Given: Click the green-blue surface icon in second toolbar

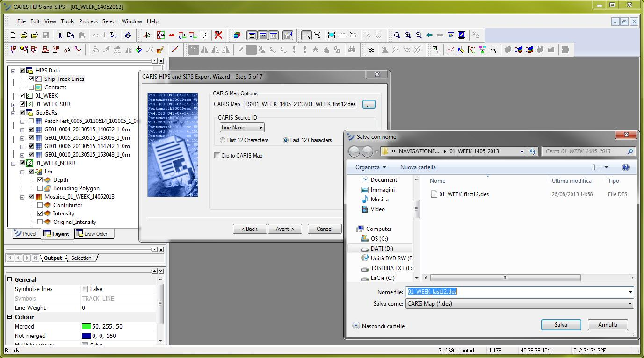Looking at the screenshot, I should 139,50.
